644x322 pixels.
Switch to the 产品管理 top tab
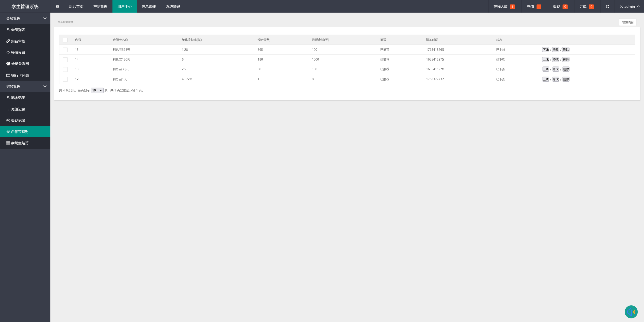click(x=100, y=7)
